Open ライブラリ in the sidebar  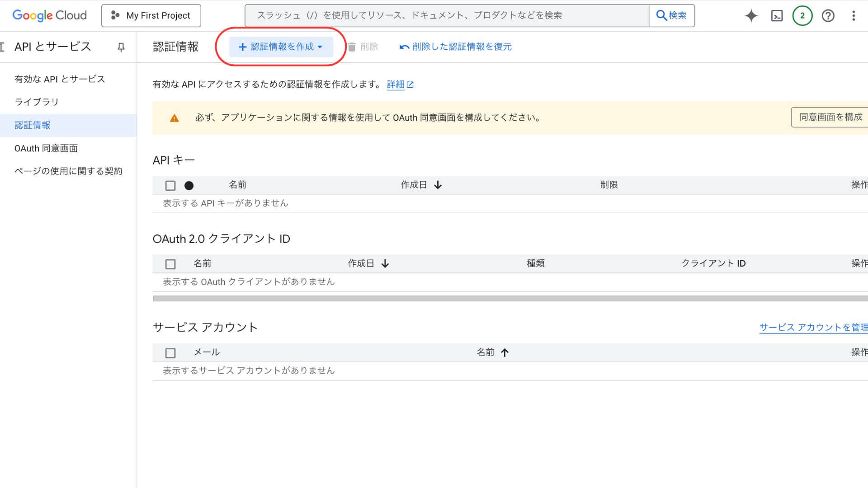[x=37, y=102]
